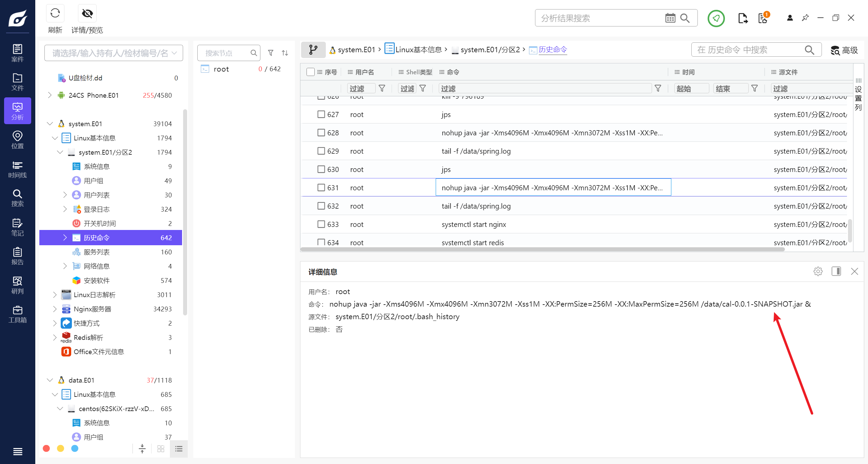The image size is (868, 464).
Task: Check the checkbox for row 627
Action: pos(321,114)
